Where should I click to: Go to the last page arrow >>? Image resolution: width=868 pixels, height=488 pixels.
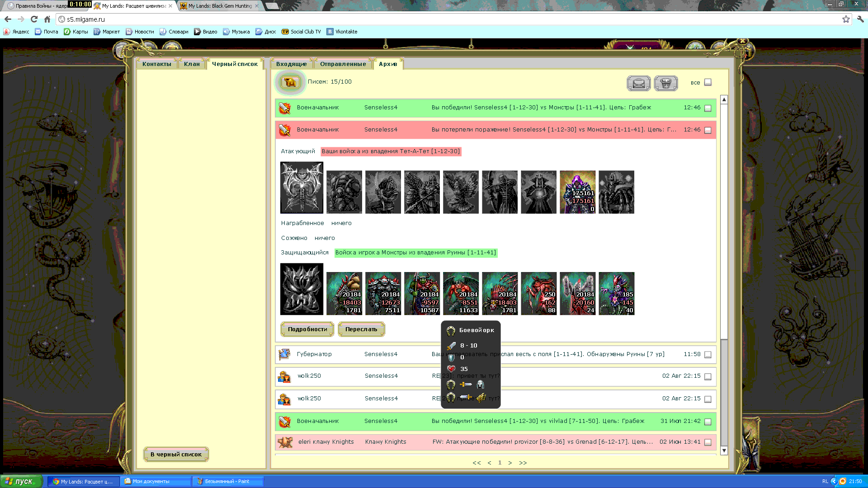[x=523, y=463]
